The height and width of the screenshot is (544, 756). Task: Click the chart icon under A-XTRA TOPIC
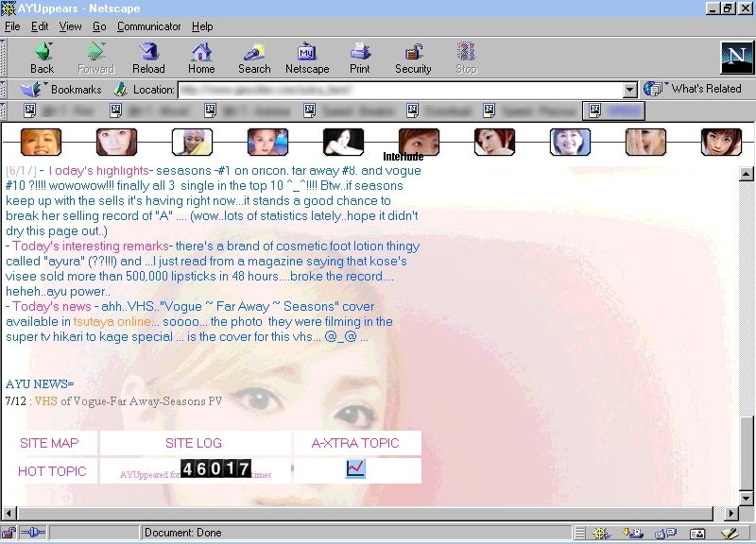pos(355,469)
